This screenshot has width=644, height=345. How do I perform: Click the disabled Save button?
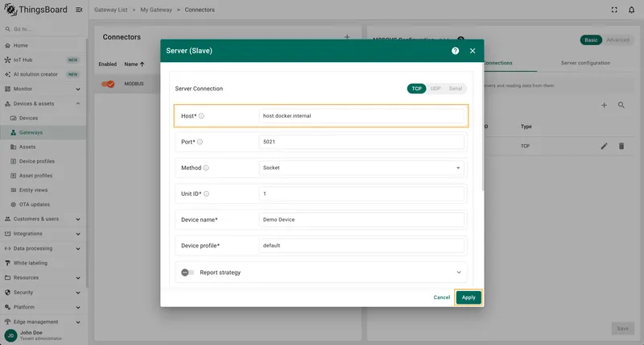pyautogui.click(x=622, y=329)
